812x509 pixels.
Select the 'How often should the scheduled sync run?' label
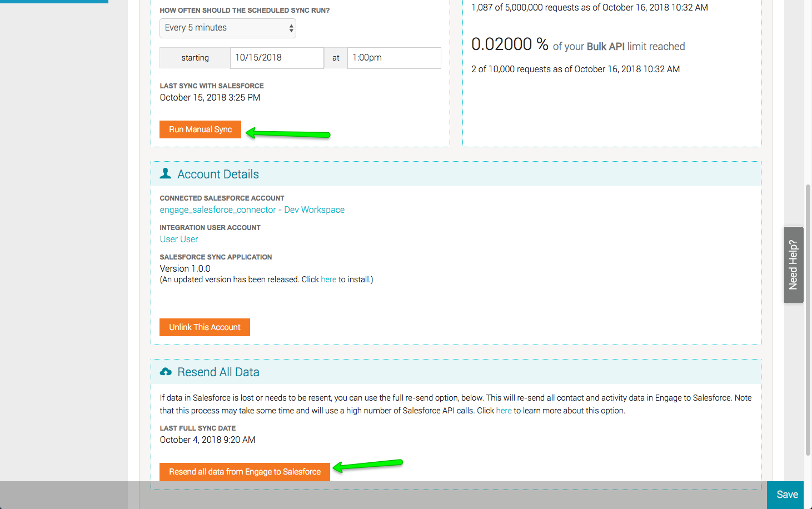pyautogui.click(x=245, y=10)
